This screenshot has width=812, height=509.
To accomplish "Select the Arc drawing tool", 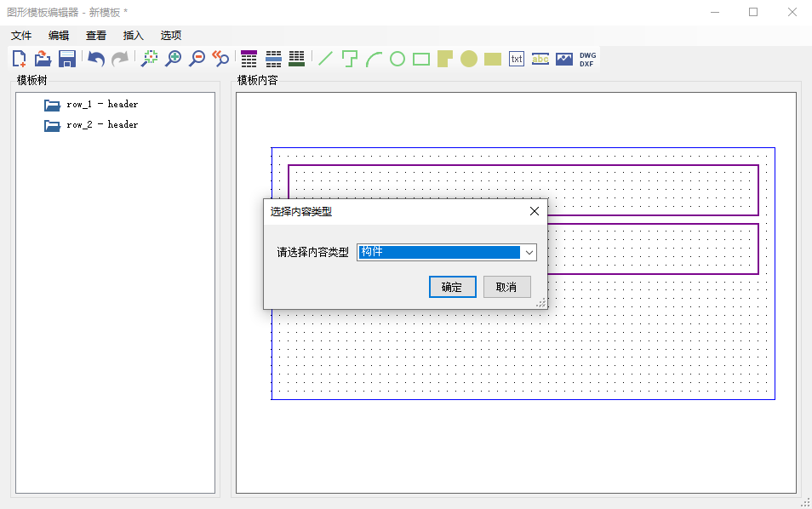I will [x=374, y=59].
